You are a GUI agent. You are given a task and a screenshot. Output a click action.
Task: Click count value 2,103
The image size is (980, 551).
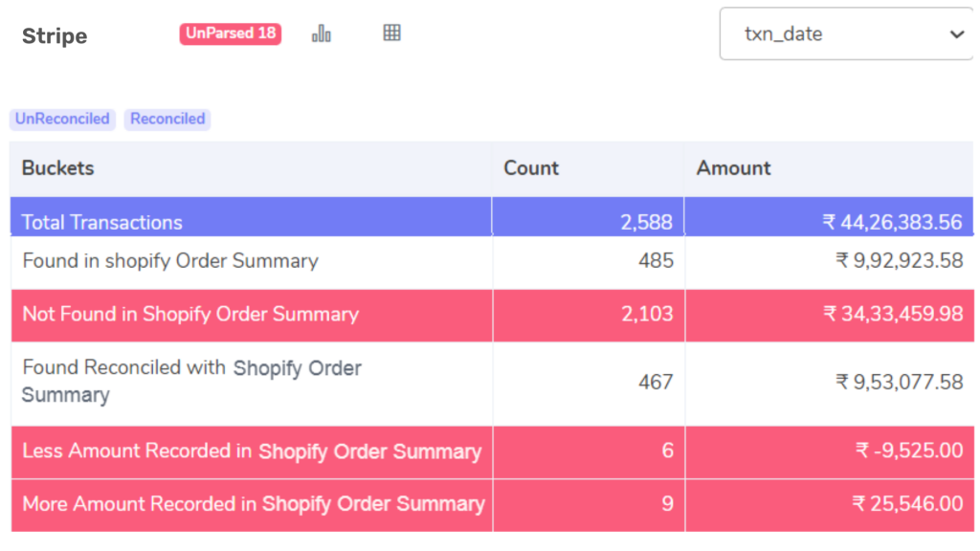647,314
